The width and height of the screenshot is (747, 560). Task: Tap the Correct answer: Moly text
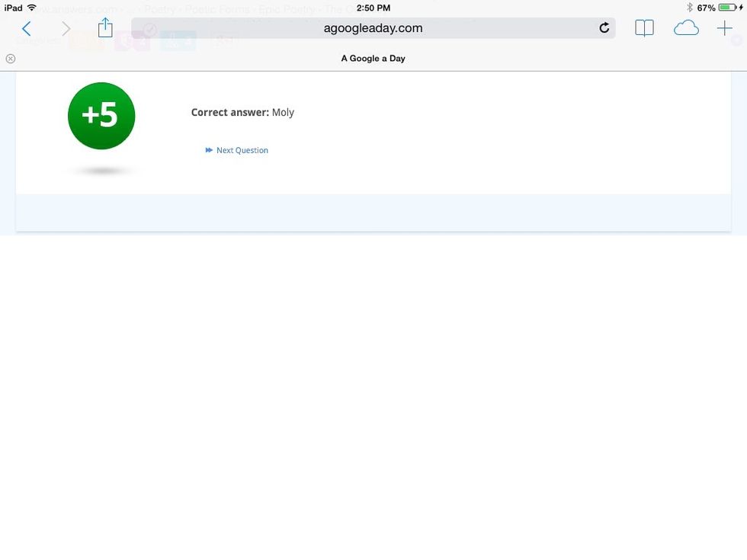[242, 113]
